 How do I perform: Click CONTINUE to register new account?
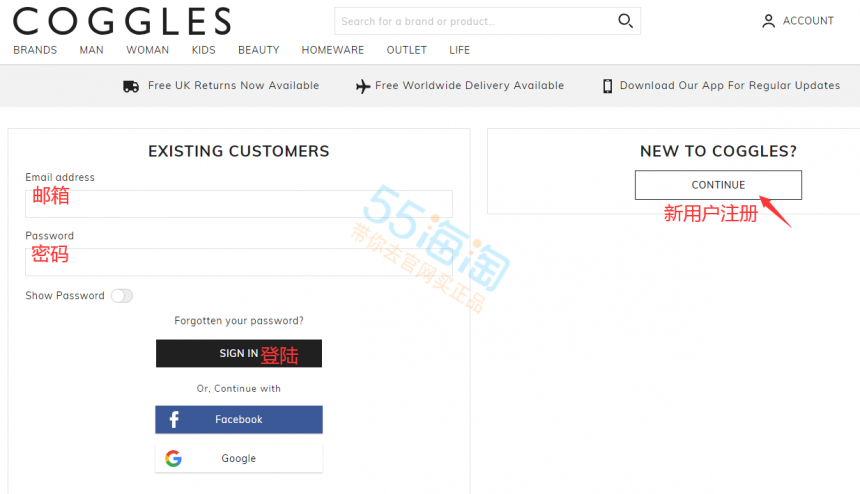coord(718,185)
